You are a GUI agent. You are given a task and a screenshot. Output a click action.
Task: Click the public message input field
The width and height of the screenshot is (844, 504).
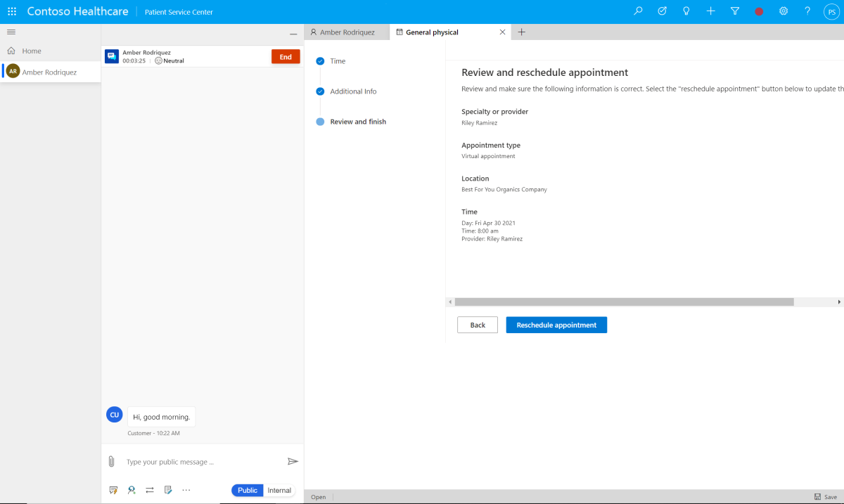(203, 462)
